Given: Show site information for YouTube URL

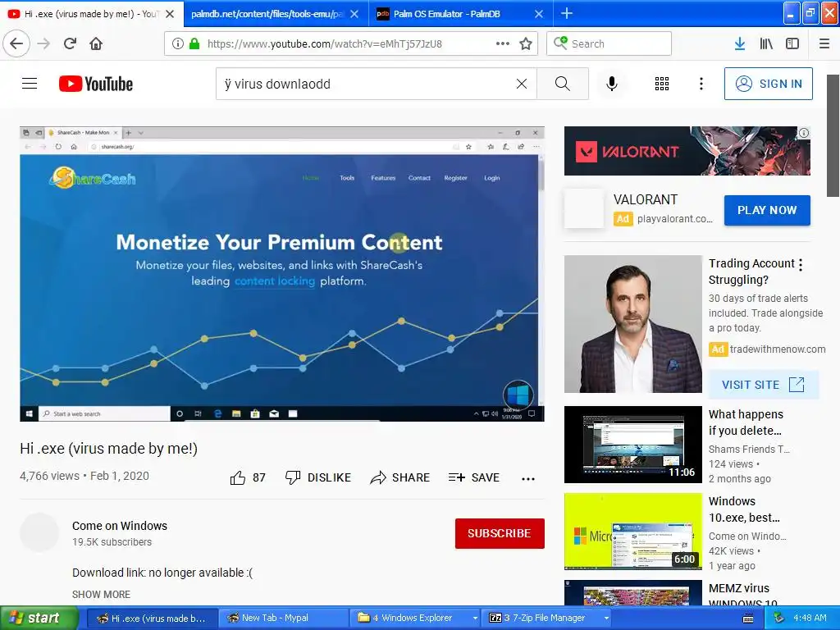Looking at the screenshot, I should (178, 43).
